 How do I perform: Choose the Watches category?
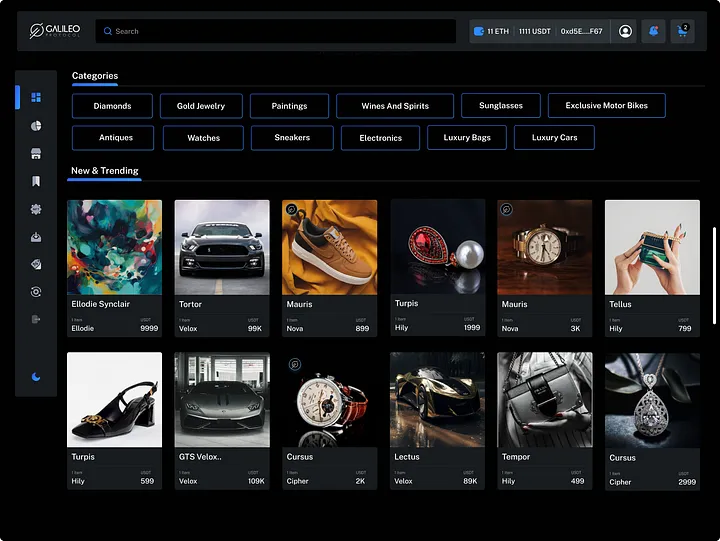pos(203,138)
